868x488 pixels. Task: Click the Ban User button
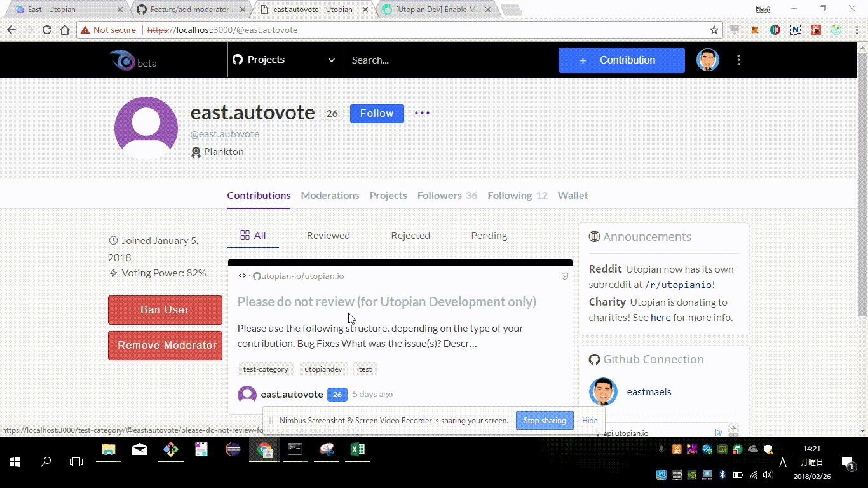[165, 310]
